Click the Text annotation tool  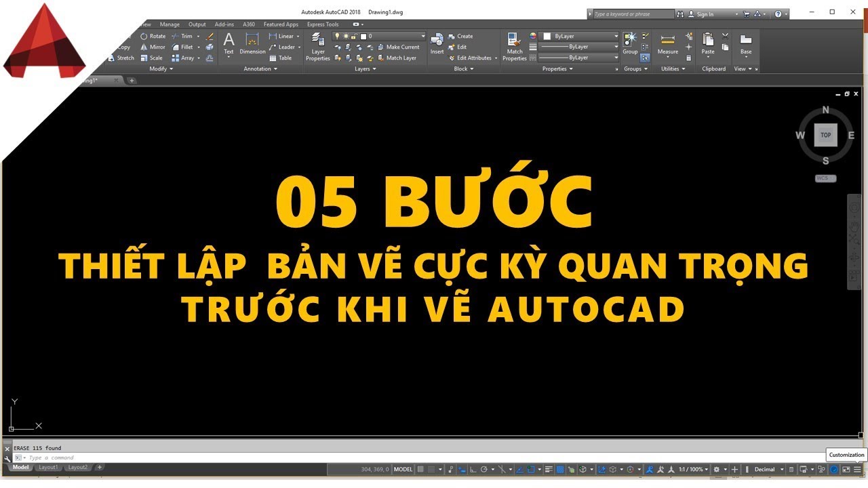229,43
